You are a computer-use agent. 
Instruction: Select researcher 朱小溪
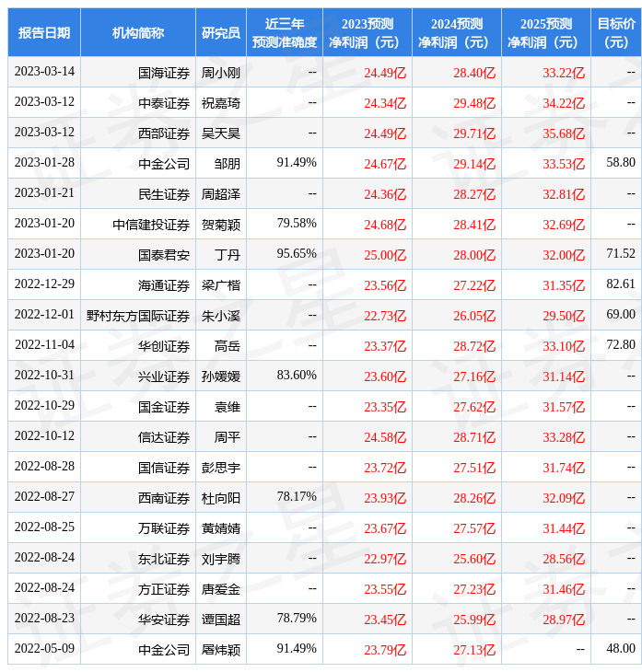pos(221,317)
